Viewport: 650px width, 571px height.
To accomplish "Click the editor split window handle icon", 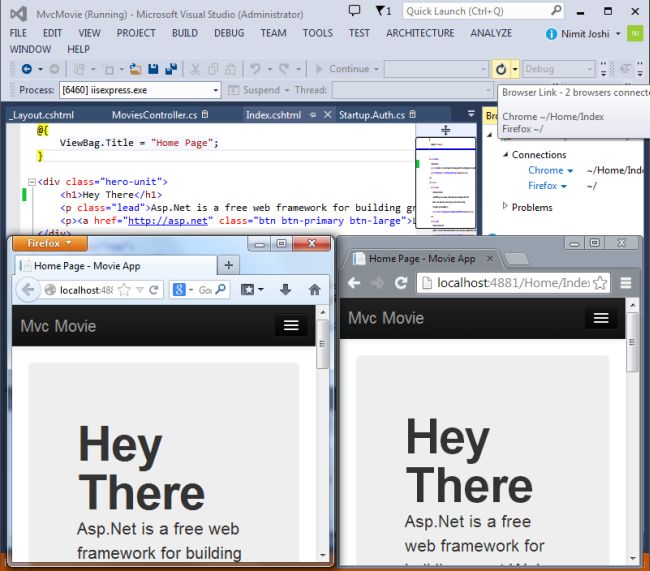I will pos(446,130).
